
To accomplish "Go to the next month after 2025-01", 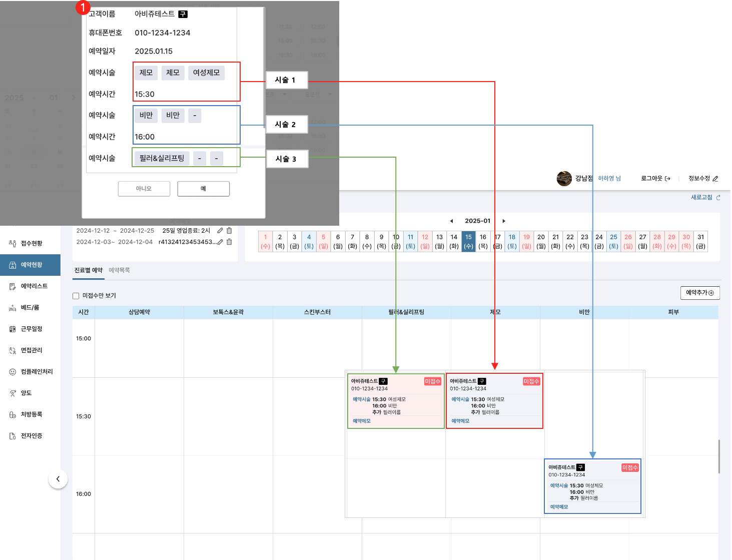I will tap(504, 221).
